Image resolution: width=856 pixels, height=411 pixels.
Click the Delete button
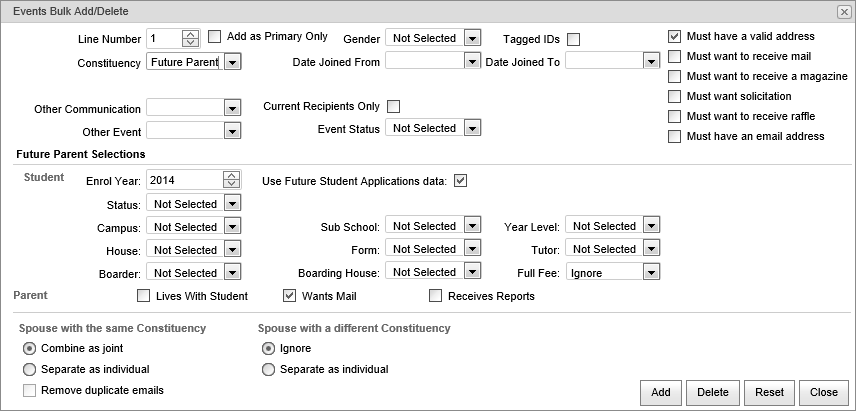712,392
